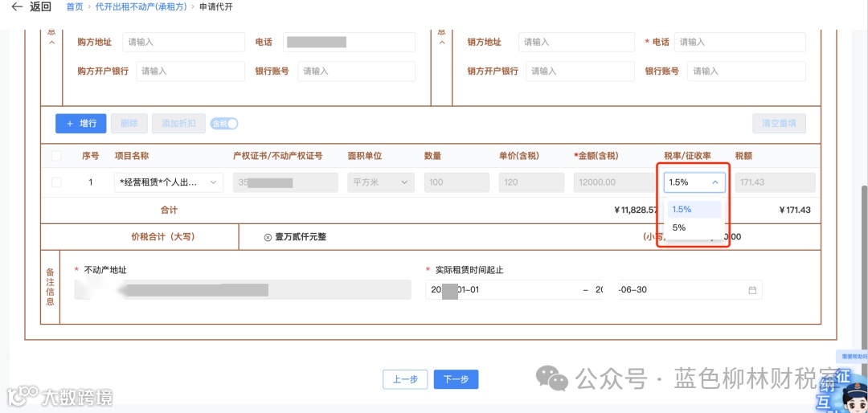Click the 上一步 button
The image size is (868, 413).
pyautogui.click(x=405, y=380)
